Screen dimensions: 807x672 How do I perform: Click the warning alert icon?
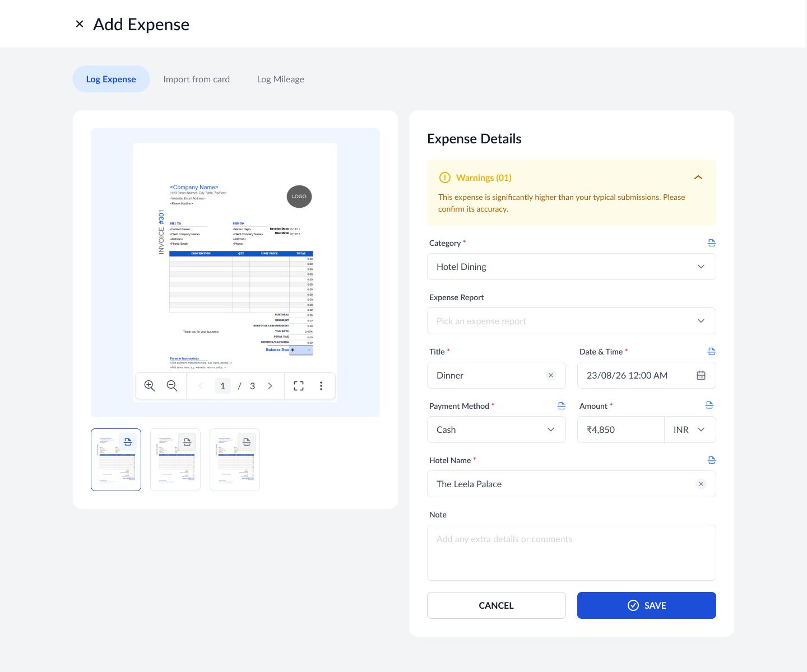[444, 178]
